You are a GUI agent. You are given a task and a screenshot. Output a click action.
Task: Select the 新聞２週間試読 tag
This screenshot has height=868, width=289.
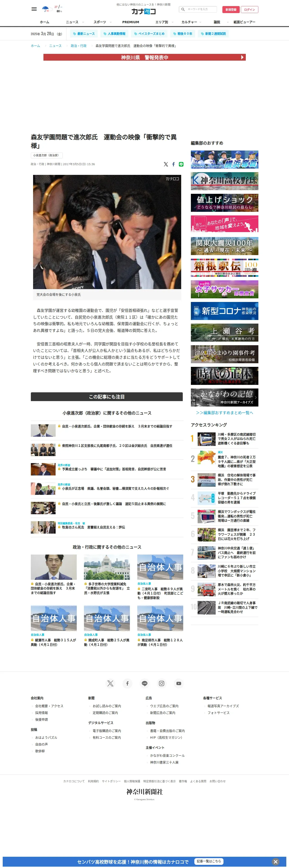(x=213, y=34)
